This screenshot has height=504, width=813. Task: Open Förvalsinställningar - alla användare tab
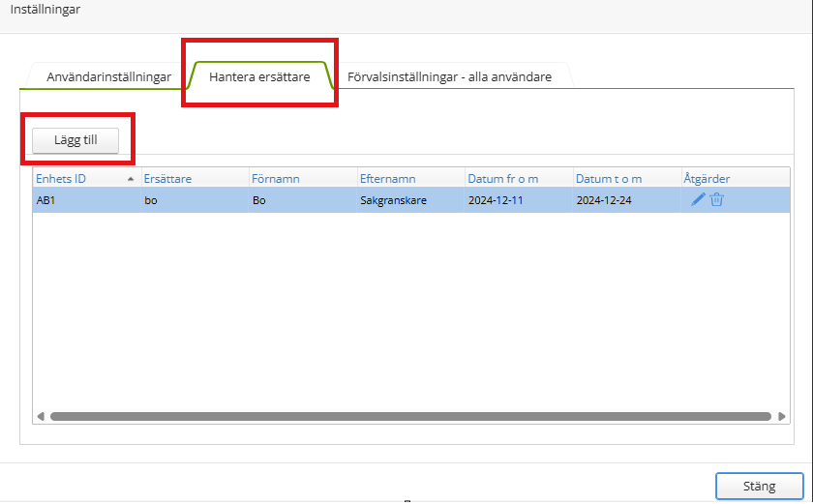449,76
